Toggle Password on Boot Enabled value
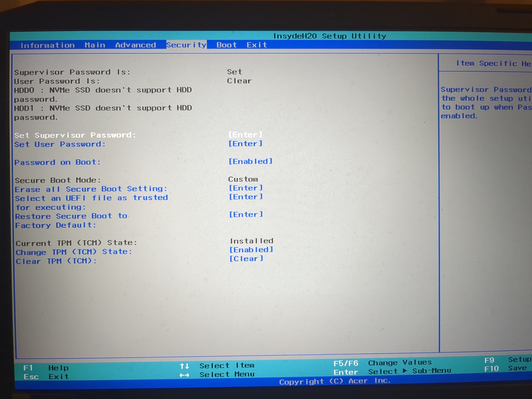 pyautogui.click(x=250, y=161)
